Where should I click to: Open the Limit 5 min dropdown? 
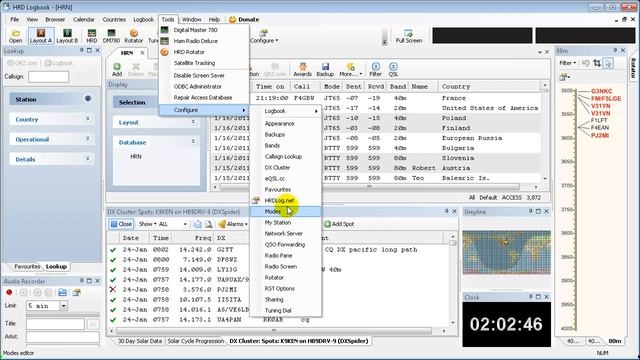tap(64, 305)
